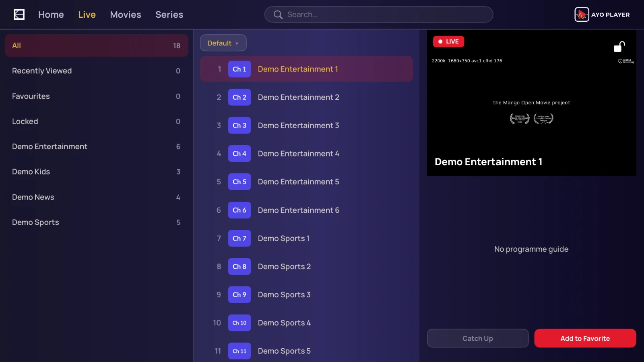This screenshot has width=644, height=362.
Task: Click the app logo icon beside Home
Action: [x=19, y=14]
